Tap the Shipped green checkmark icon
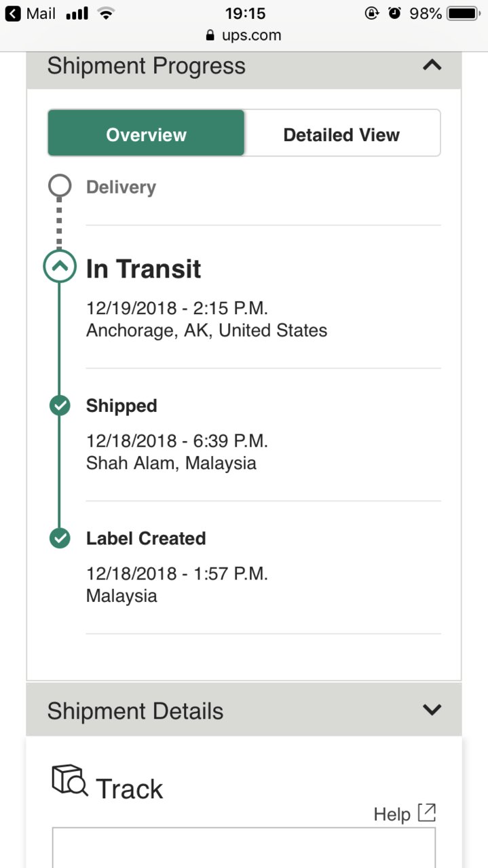The width and height of the screenshot is (488, 868). coord(60,406)
